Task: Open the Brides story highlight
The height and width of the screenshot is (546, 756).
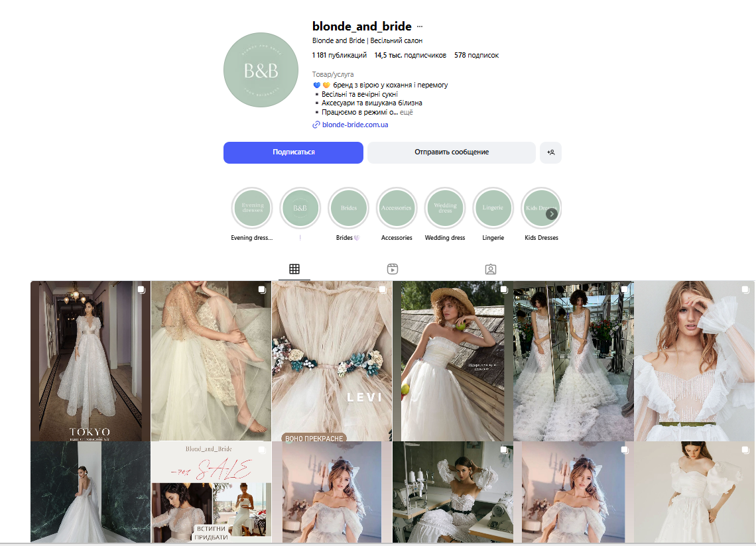Action: (x=348, y=207)
